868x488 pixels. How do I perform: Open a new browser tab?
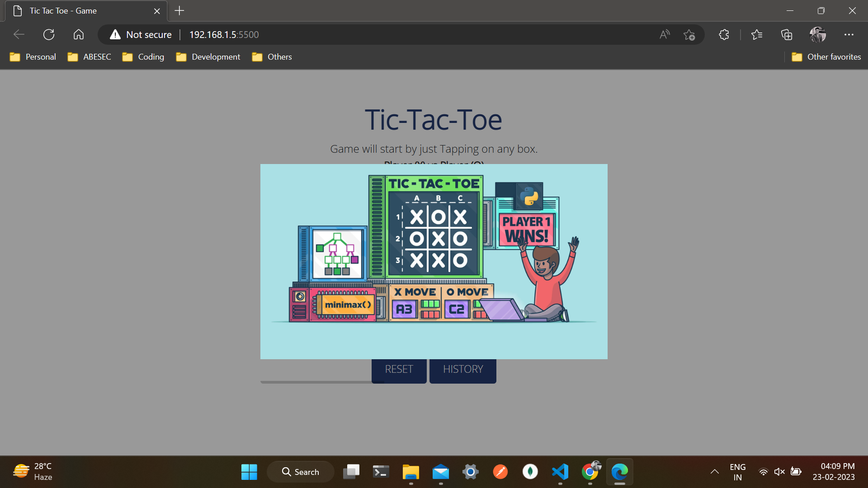click(x=179, y=11)
